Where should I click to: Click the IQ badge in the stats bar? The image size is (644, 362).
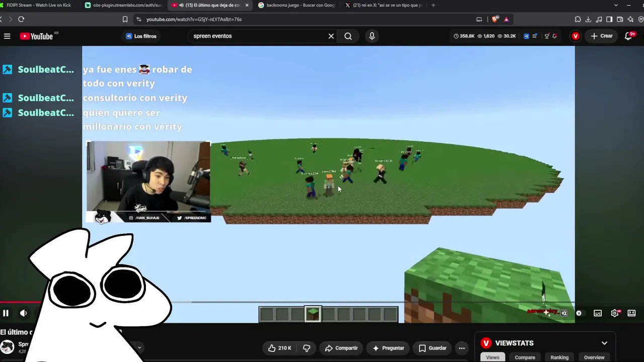[526, 36]
